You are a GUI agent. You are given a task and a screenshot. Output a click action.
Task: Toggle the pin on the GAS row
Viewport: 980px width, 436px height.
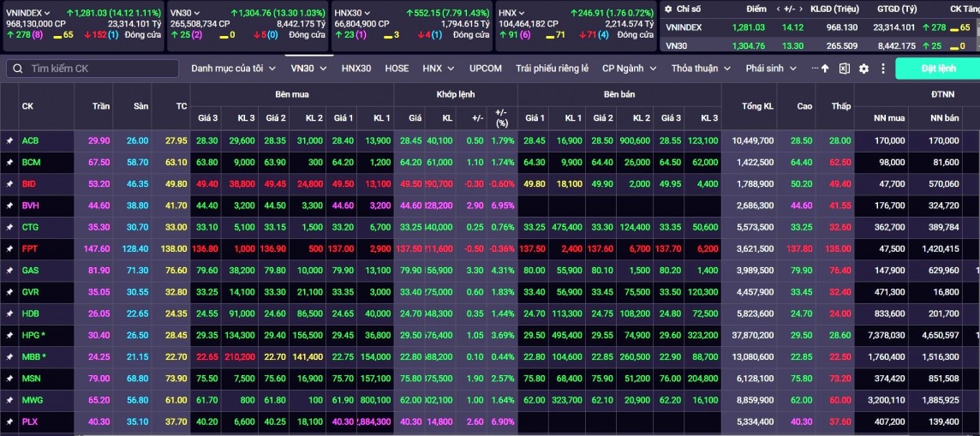(x=9, y=271)
